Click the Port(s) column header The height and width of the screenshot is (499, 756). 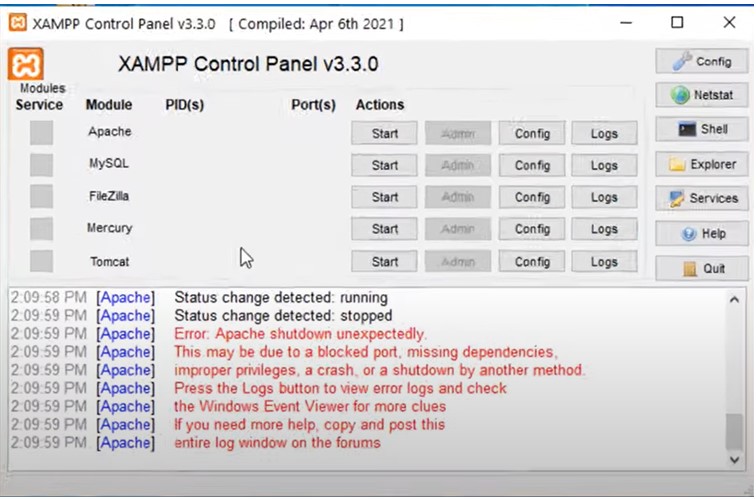pyautogui.click(x=313, y=105)
